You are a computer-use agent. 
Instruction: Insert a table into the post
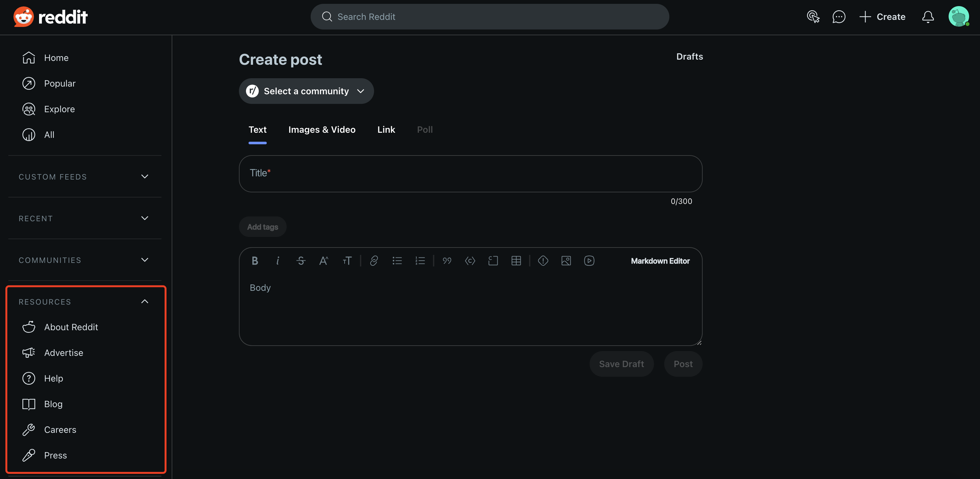516,261
